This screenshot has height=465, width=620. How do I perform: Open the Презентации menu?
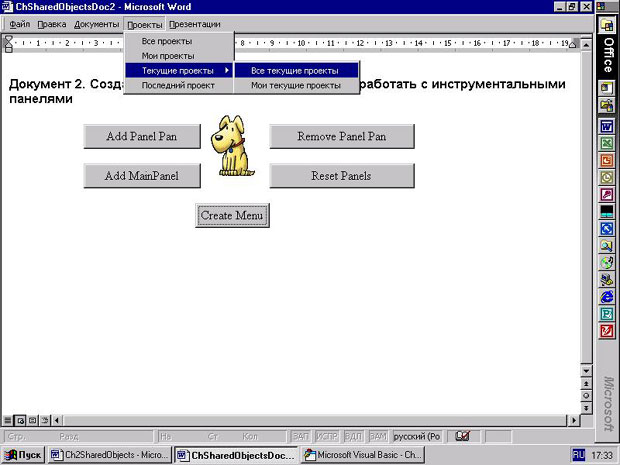[x=195, y=24]
